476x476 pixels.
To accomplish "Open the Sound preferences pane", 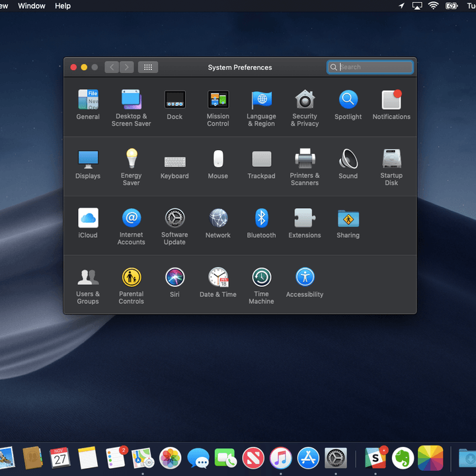I will point(348,164).
